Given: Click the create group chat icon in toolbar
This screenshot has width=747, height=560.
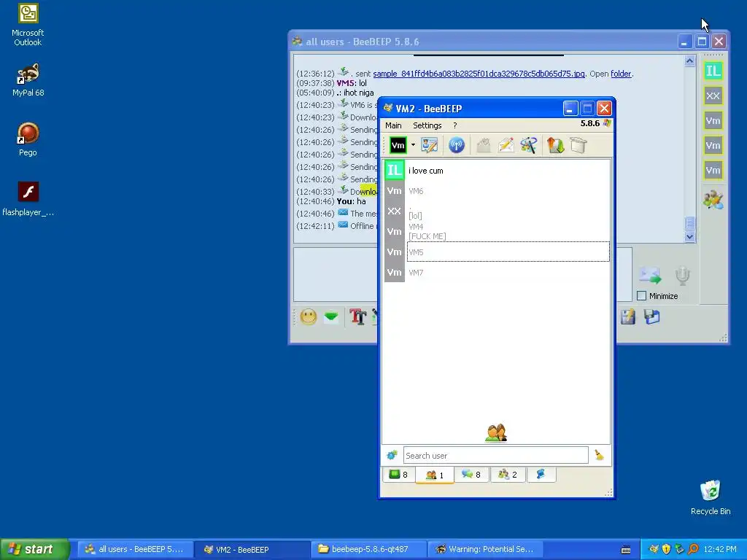Looking at the screenshot, I should 528,145.
